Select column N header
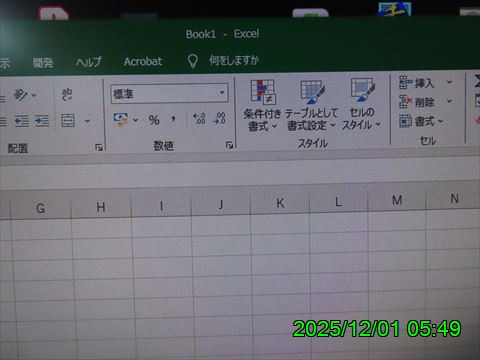The height and width of the screenshot is (360, 480). click(x=454, y=199)
